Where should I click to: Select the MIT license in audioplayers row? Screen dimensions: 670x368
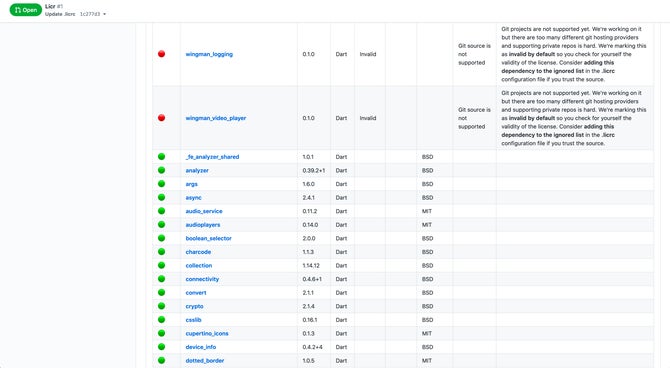pos(427,225)
